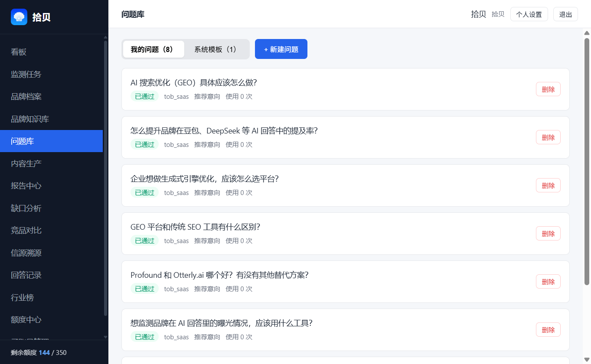The width and height of the screenshot is (591, 364).
Task: Select 问题库 sidebar item
Action: [51, 141]
